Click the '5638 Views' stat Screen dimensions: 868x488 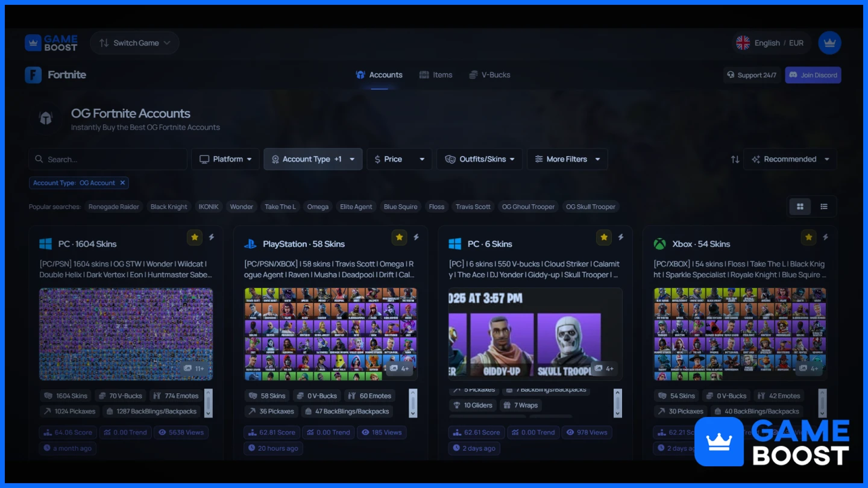tap(181, 433)
